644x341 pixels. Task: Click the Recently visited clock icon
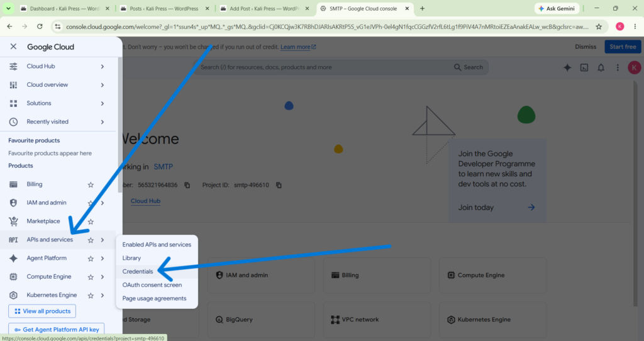click(13, 121)
